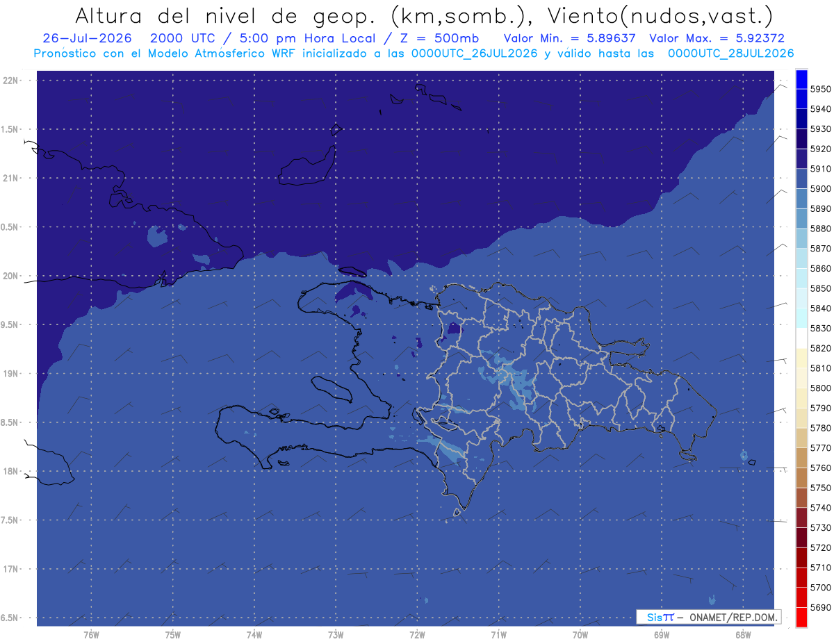Click 'Valor Max. = 5.92372'
This screenshot has width=834, height=644.
tap(717, 39)
